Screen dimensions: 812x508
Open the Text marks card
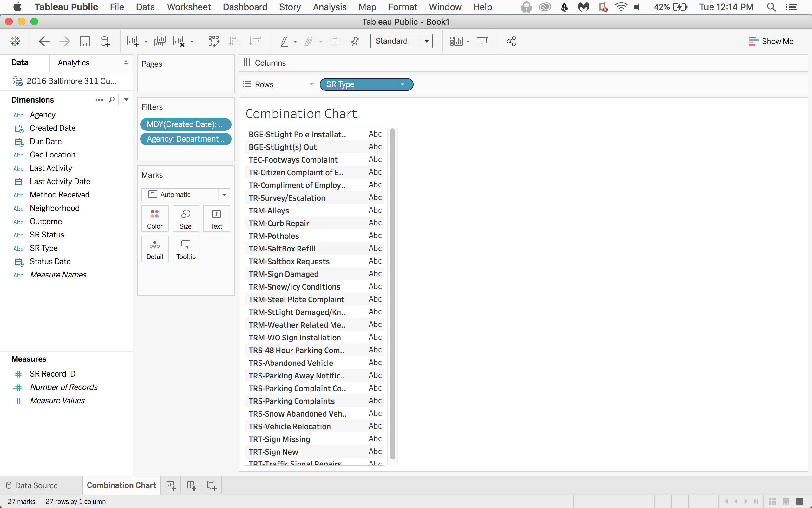pyautogui.click(x=216, y=219)
